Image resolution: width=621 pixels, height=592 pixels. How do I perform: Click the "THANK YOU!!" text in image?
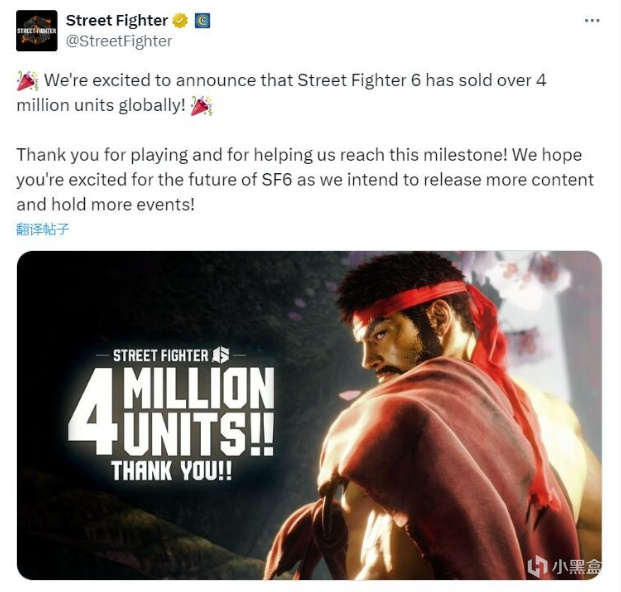pos(171,471)
